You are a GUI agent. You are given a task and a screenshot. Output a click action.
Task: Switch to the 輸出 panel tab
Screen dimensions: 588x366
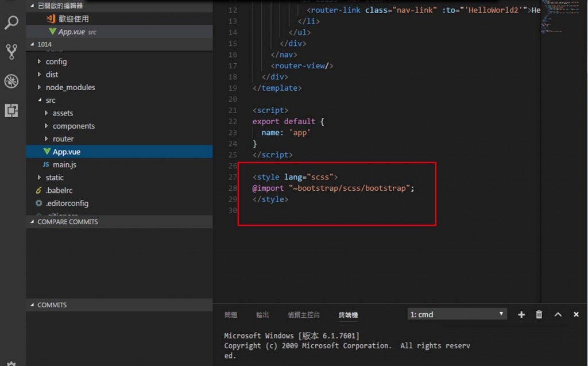(x=262, y=314)
